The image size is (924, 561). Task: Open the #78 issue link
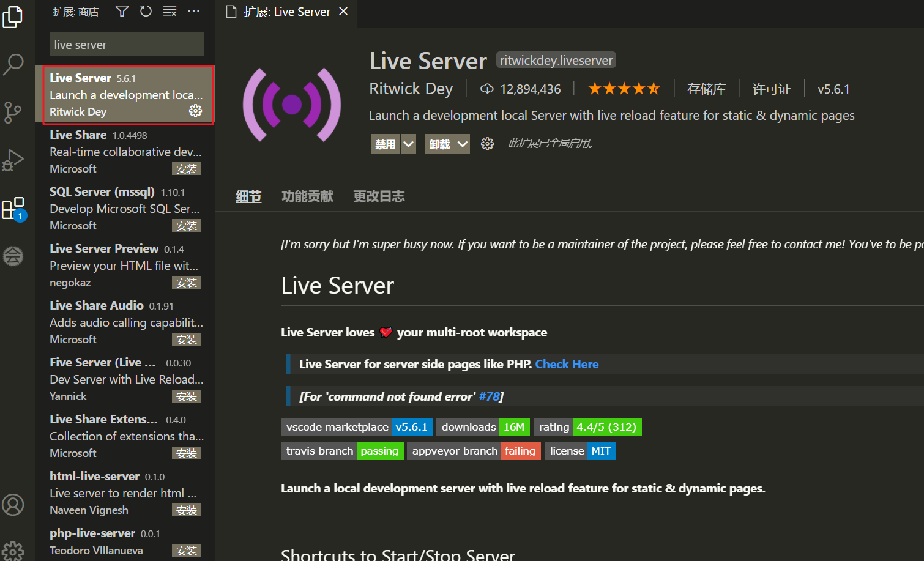tap(489, 396)
